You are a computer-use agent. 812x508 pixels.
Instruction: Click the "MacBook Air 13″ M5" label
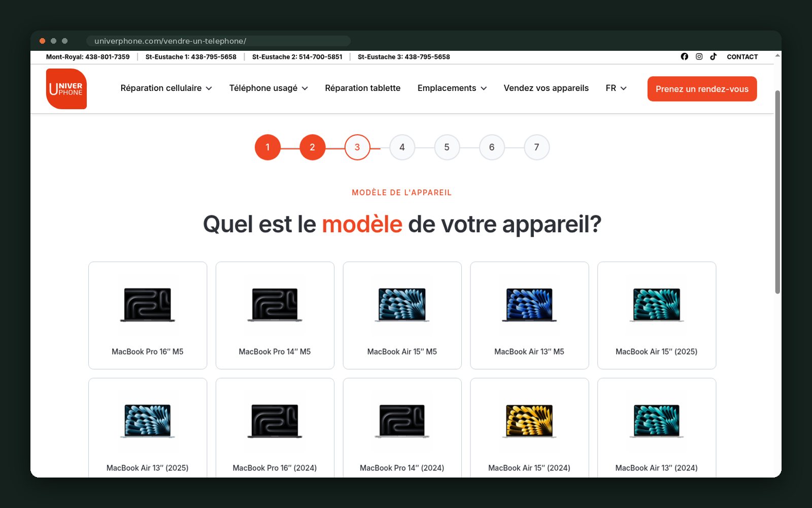[x=529, y=352]
